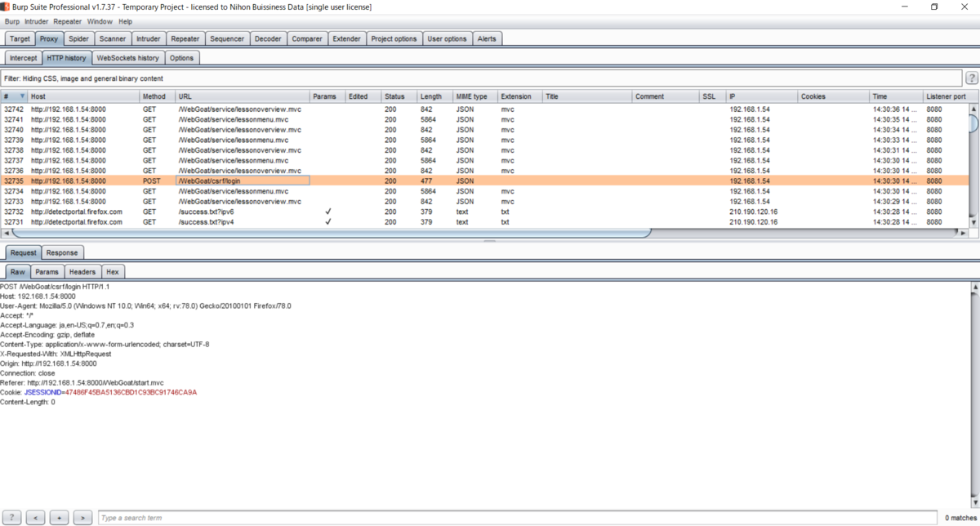Click the 0 matches counter
The height and width of the screenshot is (526, 980).
[x=959, y=518]
